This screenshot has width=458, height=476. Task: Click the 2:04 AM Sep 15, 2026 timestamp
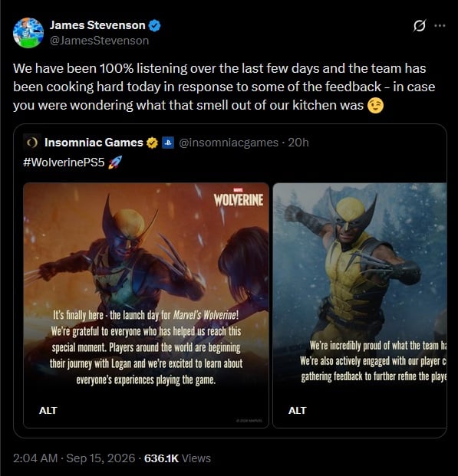click(74, 458)
